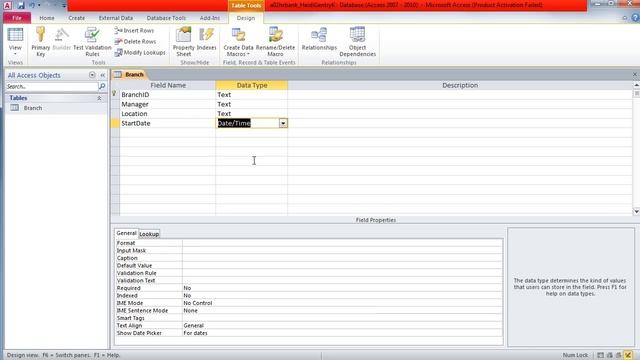Open the Data Type dropdown for StartDate
This screenshot has width=640, height=360.
coord(283,123)
